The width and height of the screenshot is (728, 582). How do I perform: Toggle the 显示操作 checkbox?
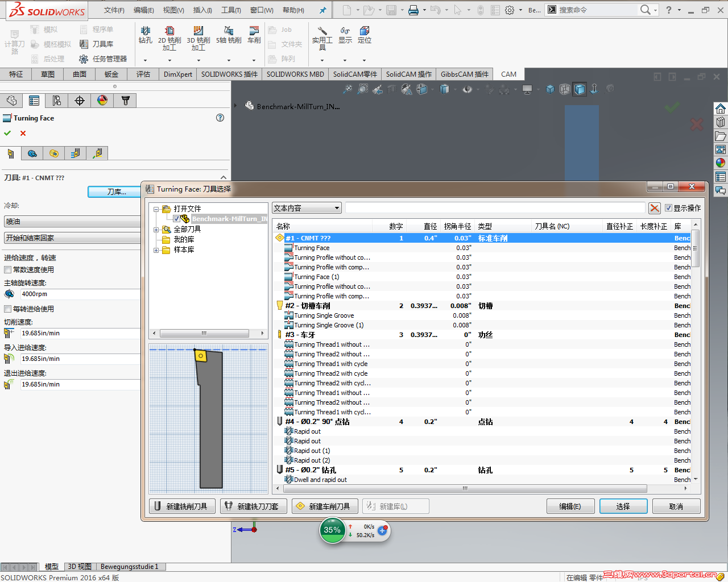click(668, 208)
